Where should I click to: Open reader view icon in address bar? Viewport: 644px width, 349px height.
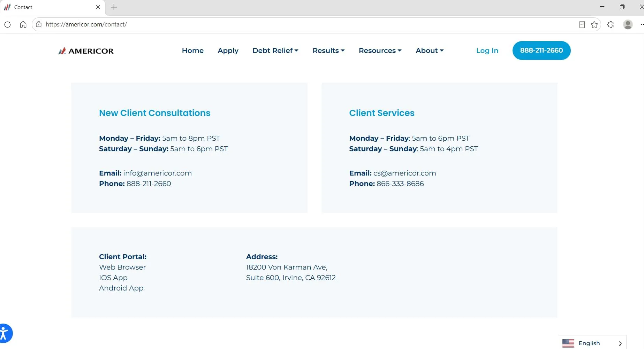point(582,24)
